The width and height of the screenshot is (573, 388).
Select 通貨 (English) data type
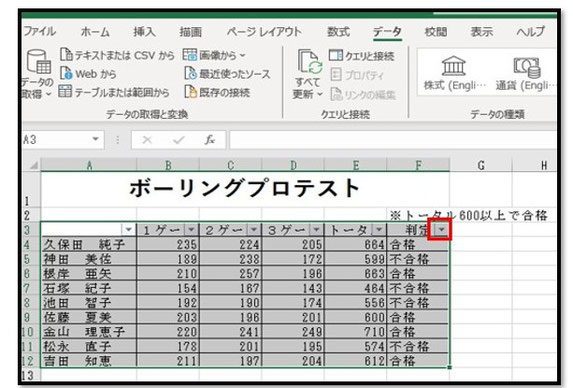pos(525,73)
